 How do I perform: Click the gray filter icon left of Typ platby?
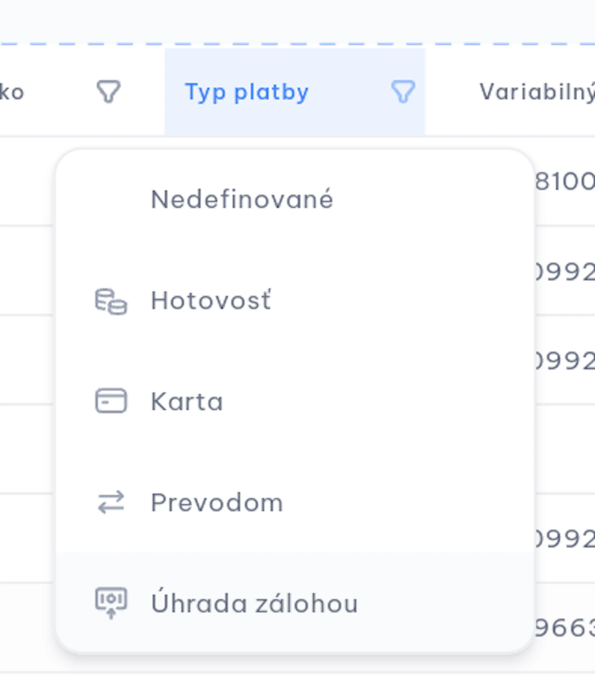(x=109, y=91)
